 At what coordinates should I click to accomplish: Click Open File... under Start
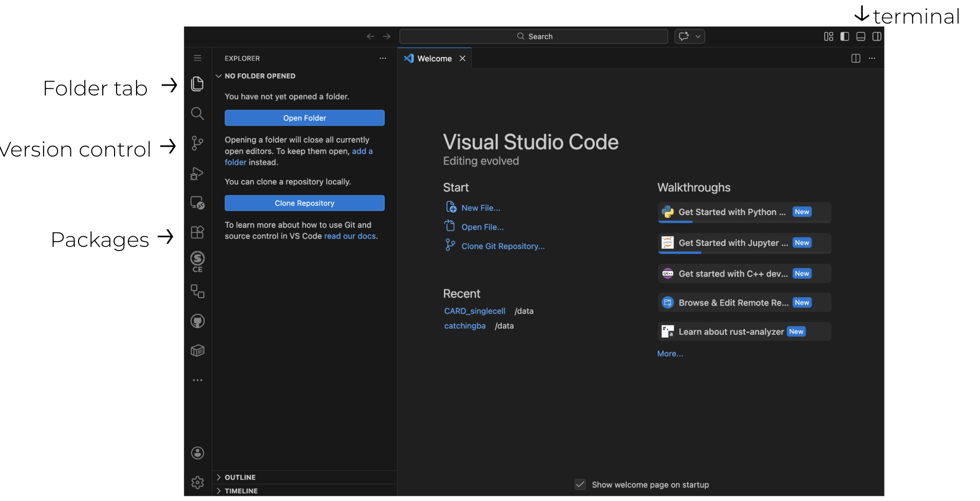tap(483, 227)
